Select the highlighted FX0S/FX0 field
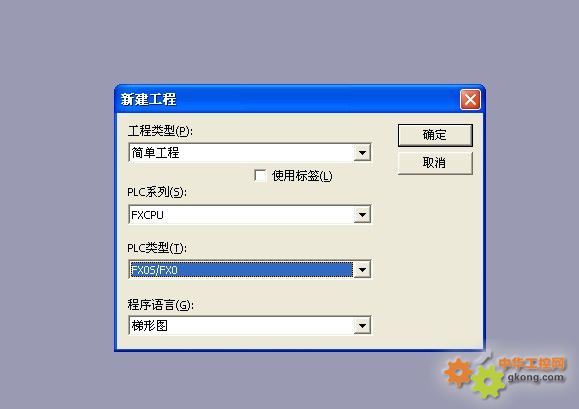This screenshot has width=579, height=409. click(x=241, y=269)
